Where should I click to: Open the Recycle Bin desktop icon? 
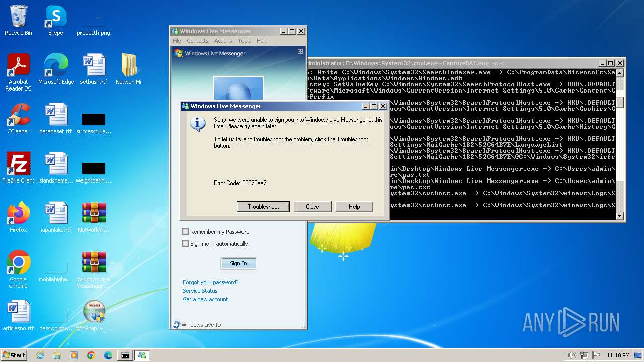(x=18, y=20)
